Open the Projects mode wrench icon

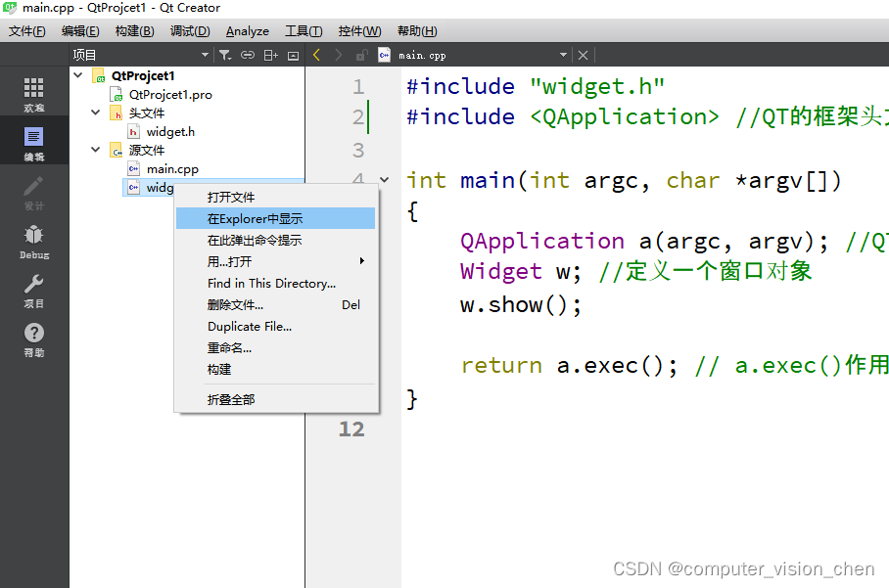[x=33, y=291]
